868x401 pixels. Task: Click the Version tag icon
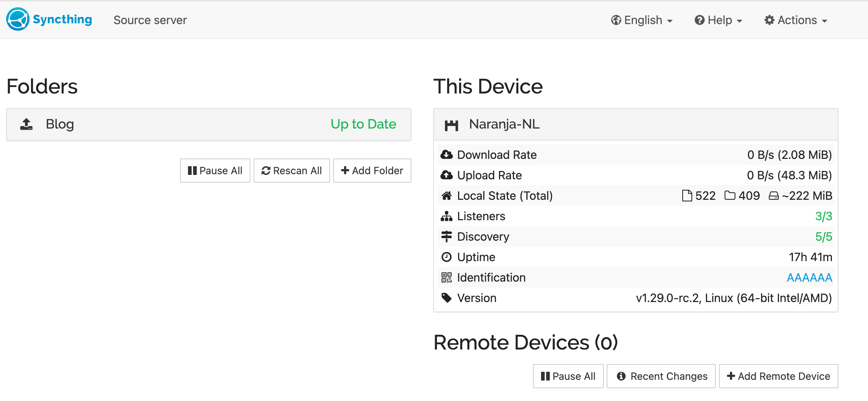pos(446,298)
